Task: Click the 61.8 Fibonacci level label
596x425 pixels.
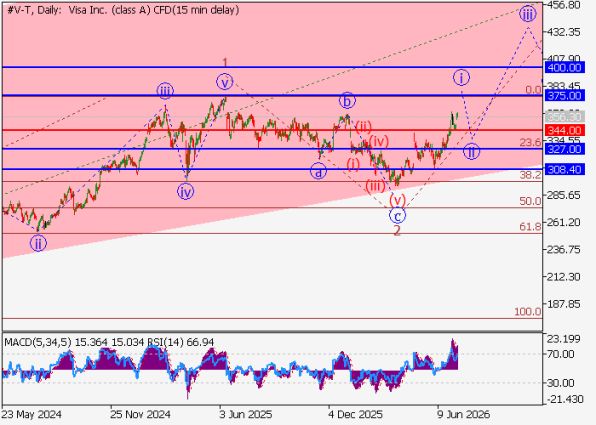Action: pyautogui.click(x=530, y=227)
